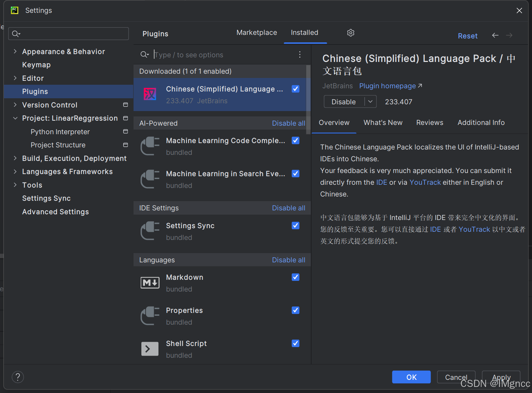The height and width of the screenshot is (393, 532).
Task: Click the forward navigation arrow
Action: coord(509,35)
